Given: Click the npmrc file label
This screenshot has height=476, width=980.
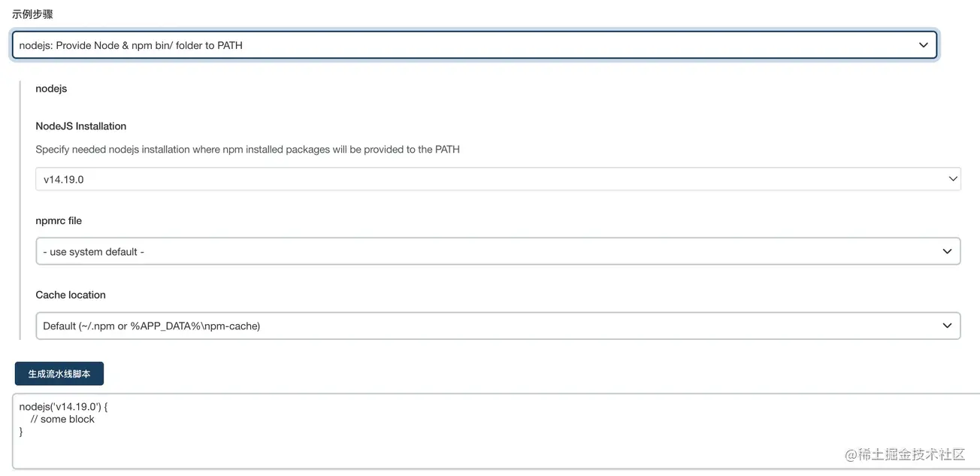Looking at the screenshot, I should (59, 221).
